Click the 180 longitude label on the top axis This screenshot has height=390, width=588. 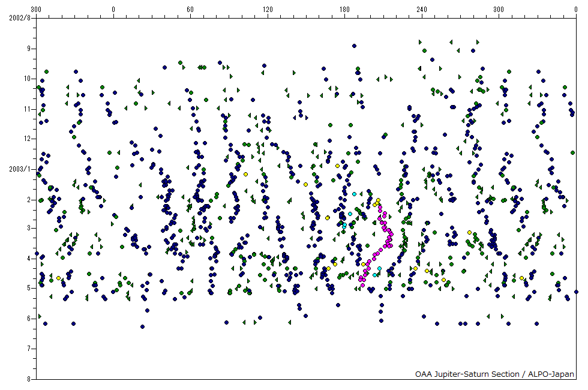pos(344,10)
